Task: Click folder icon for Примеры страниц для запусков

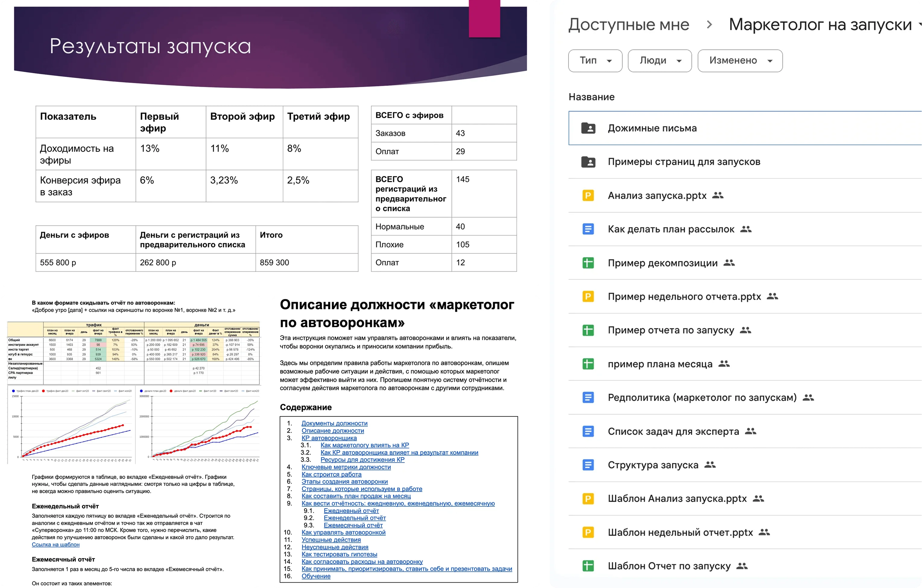Action: pyautogui.click(x=588, y=162)
